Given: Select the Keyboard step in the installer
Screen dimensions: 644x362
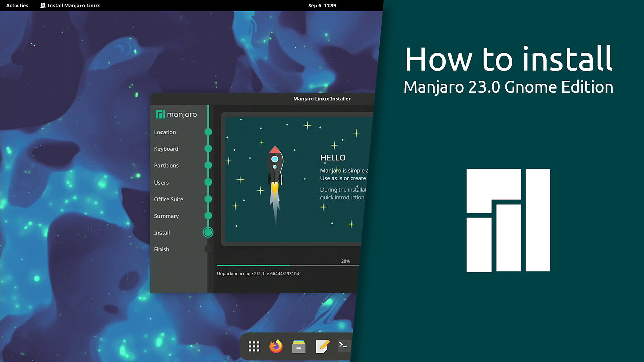Looking at the screenshot, I should pyautogui.click(x=166, y=149).
